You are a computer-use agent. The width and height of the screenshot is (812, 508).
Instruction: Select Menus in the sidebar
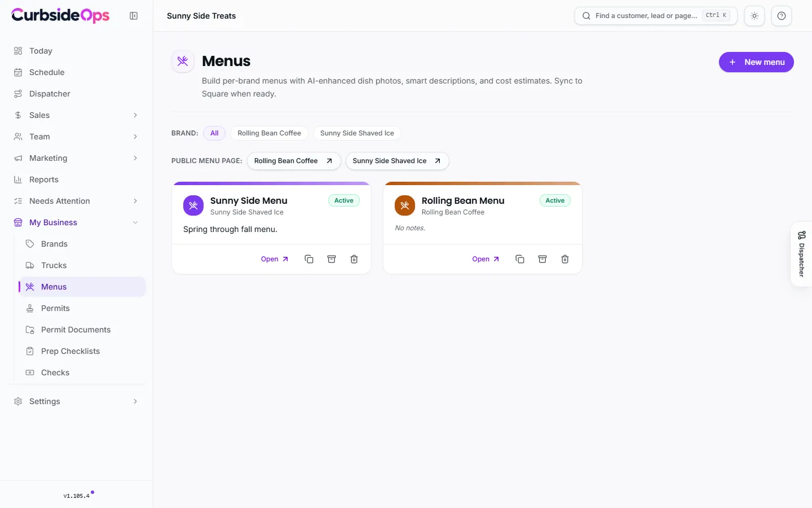[x=82, y=287]
